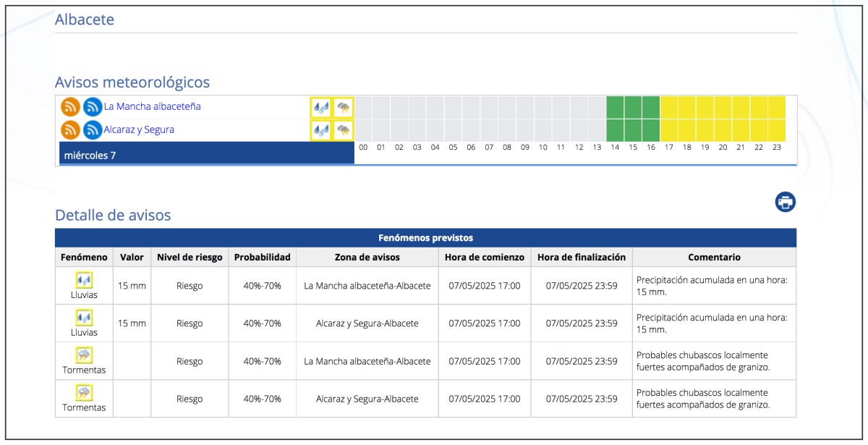Image resolution: width=868 pixels, height=445 pixels.
Task: Open orange RSS feed for La Mancha albaceteña
Action: pyautogui.click(x=70, y=107)
